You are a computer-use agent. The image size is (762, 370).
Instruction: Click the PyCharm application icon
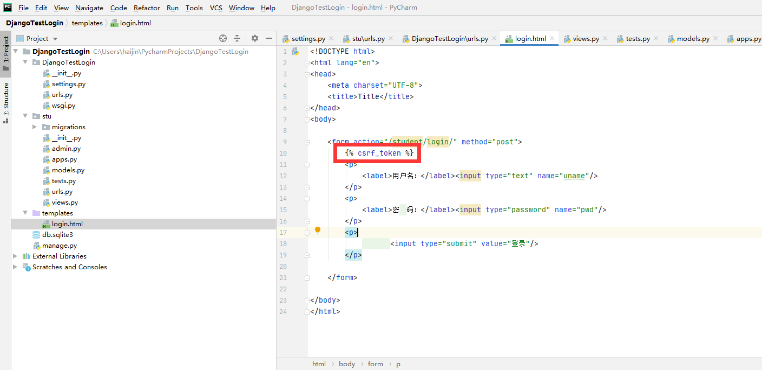[8, 8]
